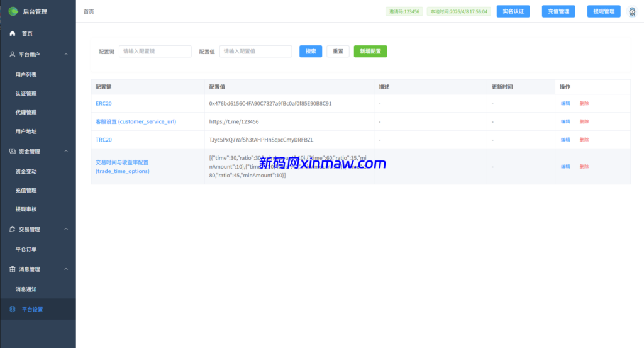This screenshot has width=644, height=348.
Task: Click 编辑 in the ERC20 row
Action: tap(565, 104)
